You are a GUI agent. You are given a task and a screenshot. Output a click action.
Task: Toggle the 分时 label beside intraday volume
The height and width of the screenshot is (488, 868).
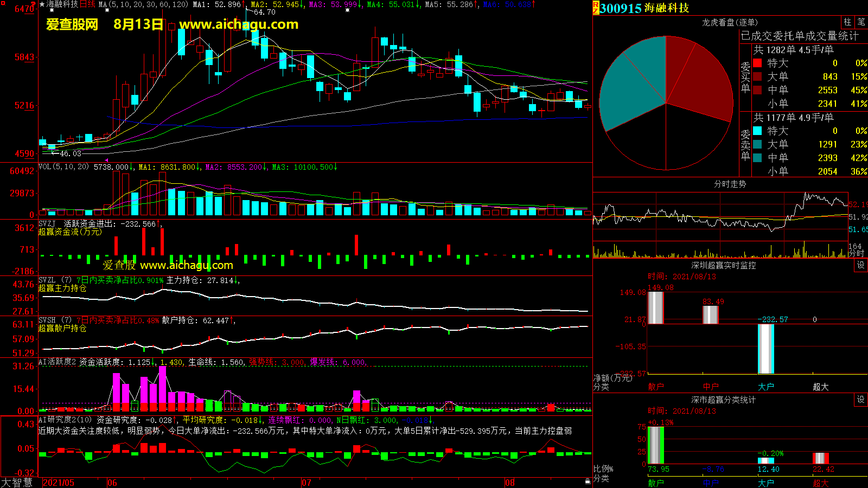tap(856, 253)
